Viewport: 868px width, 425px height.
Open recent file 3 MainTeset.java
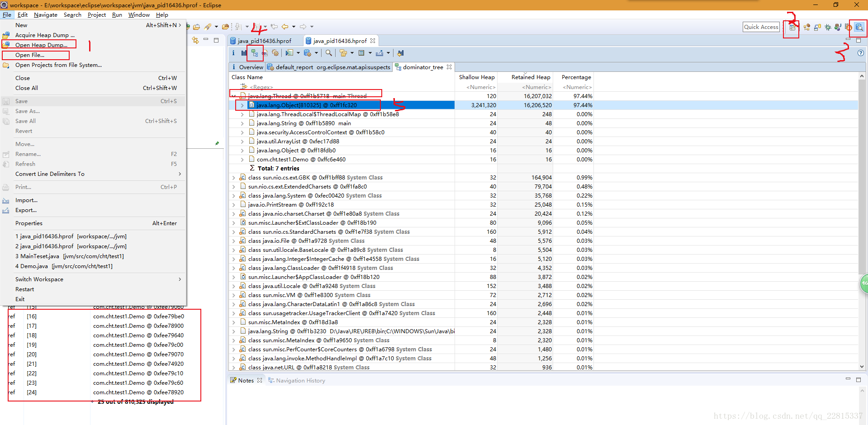click(x=70, y=256)
